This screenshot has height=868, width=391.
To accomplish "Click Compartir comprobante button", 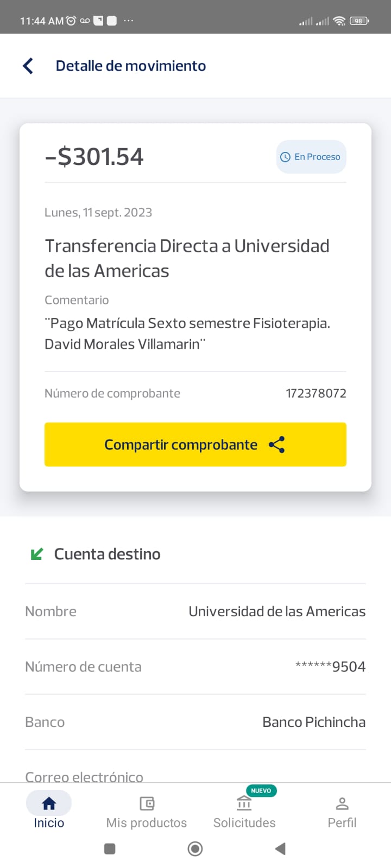I will (x=195, y=444).
